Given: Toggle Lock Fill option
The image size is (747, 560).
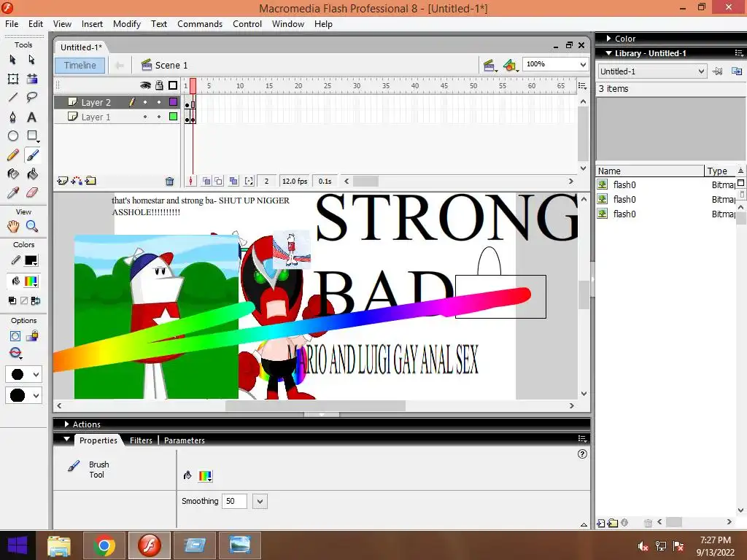Looking at the screenshot, I should 32,336.
